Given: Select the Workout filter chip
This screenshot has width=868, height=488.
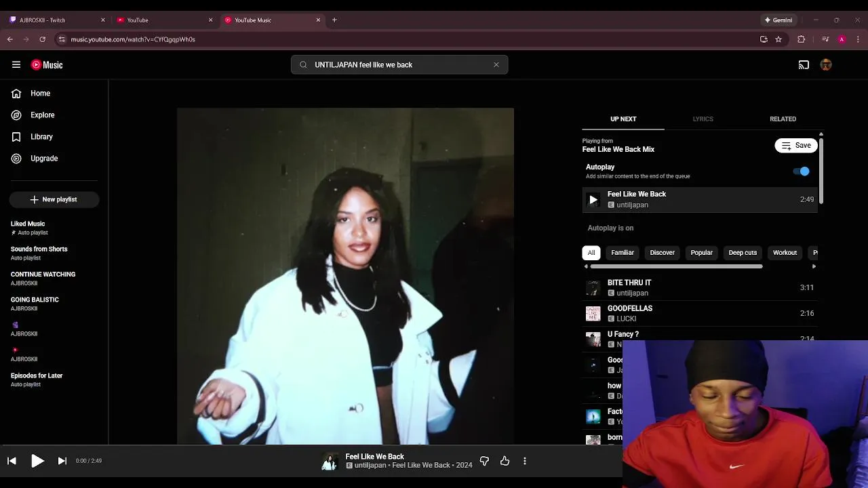Looking at the screenshot, I should [785, 253].
